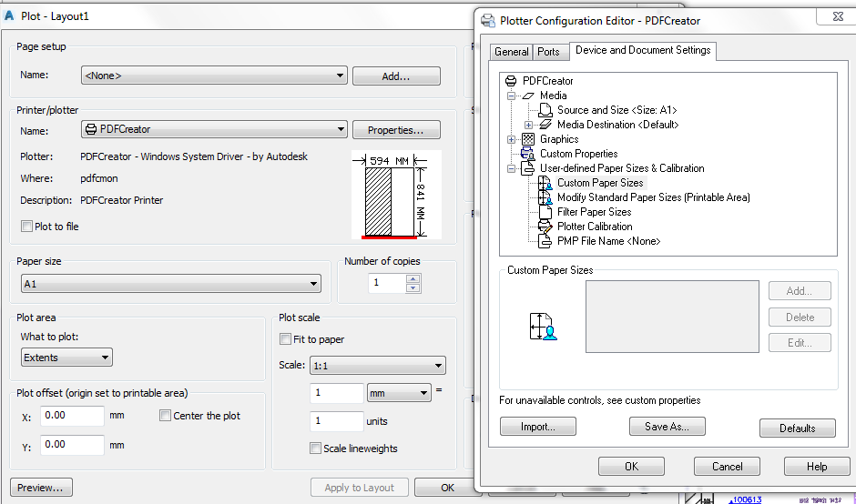Screen dimensions: 856x504
Task: Click the User-defined Paper Sizes & Calibration icon
Action: [528, 168]
